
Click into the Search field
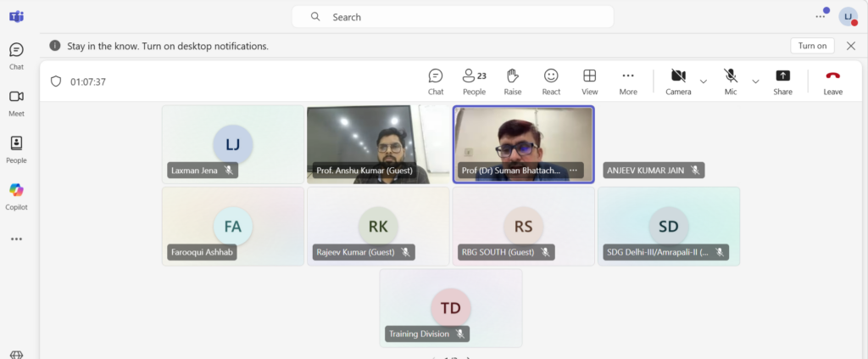(453, 17)
